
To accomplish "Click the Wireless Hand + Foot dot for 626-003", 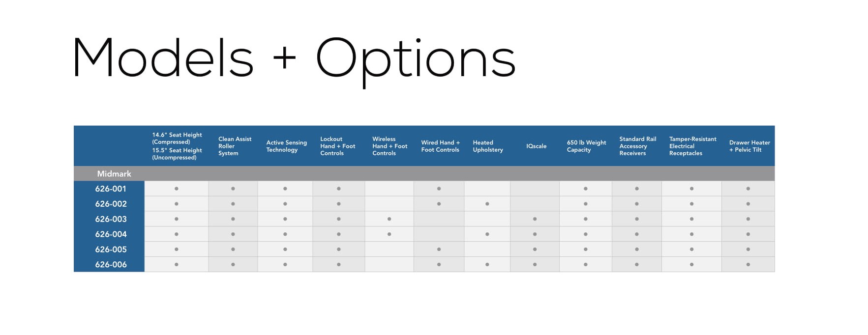I will pos(389,219).
